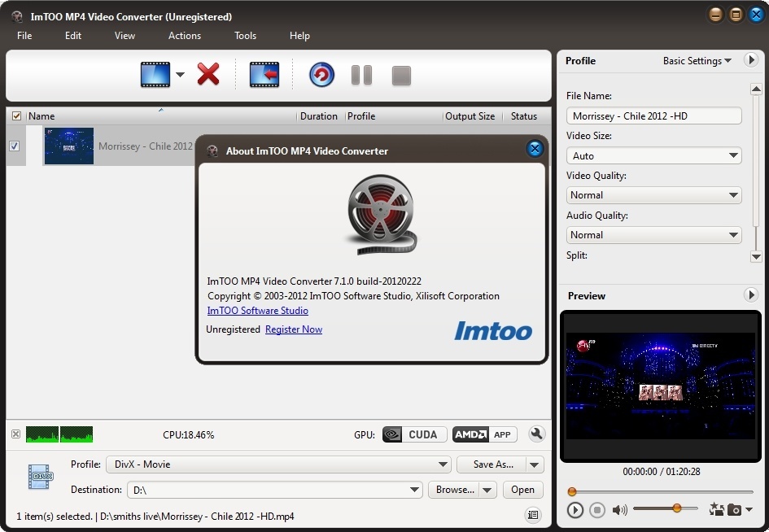This screenshot has width=769, height=532.
Task: Take snapshot with the camera icon
Action: (x=734, y=510)
